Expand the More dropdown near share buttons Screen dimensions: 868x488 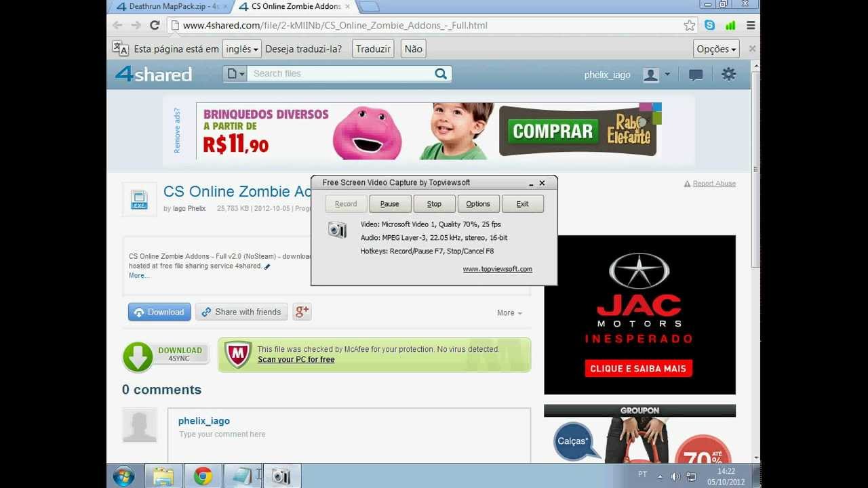click(509, 313)
